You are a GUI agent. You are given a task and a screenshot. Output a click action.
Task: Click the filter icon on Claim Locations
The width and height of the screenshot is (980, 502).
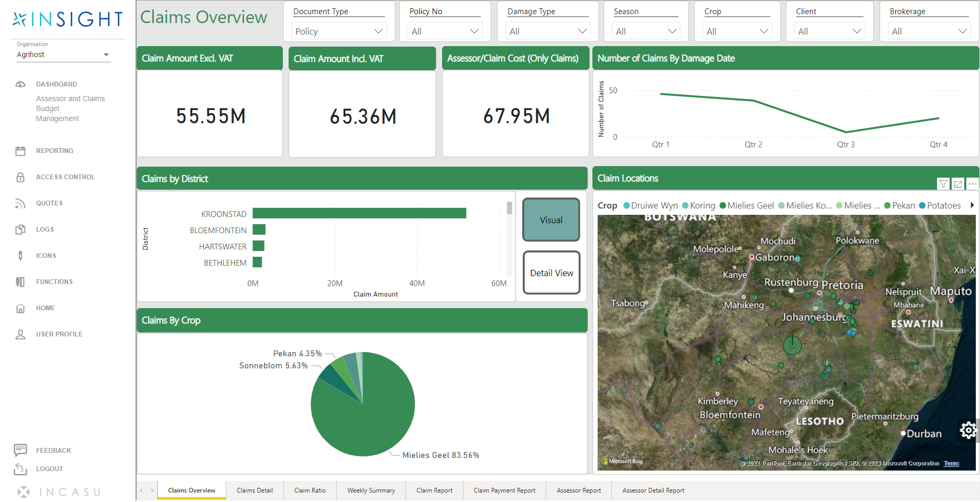pos(943,184)
